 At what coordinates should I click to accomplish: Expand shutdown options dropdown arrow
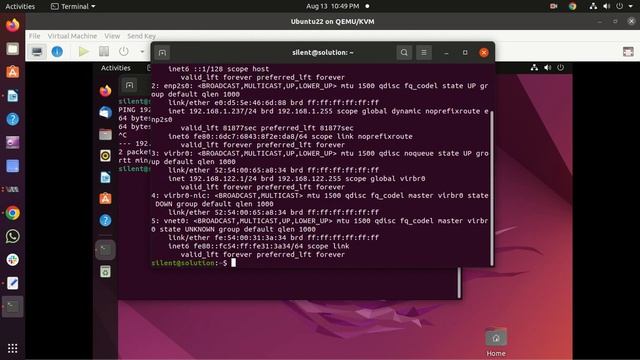[x=142, y=52]
